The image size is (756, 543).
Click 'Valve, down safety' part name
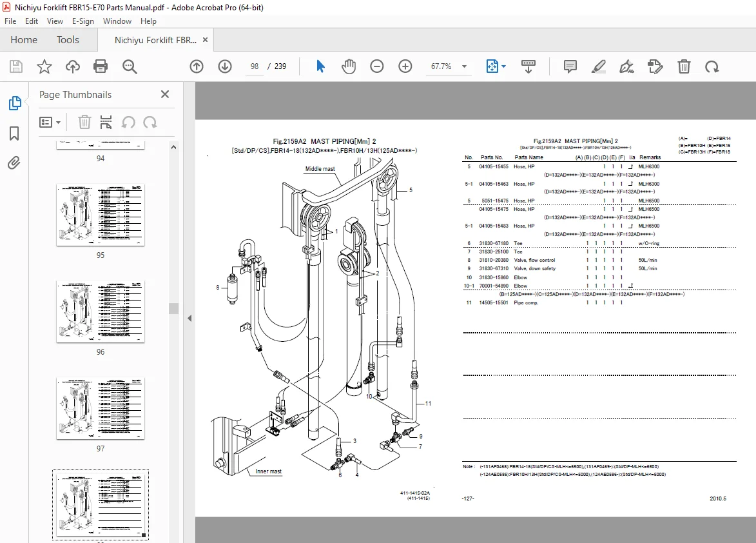pos(535,269)
